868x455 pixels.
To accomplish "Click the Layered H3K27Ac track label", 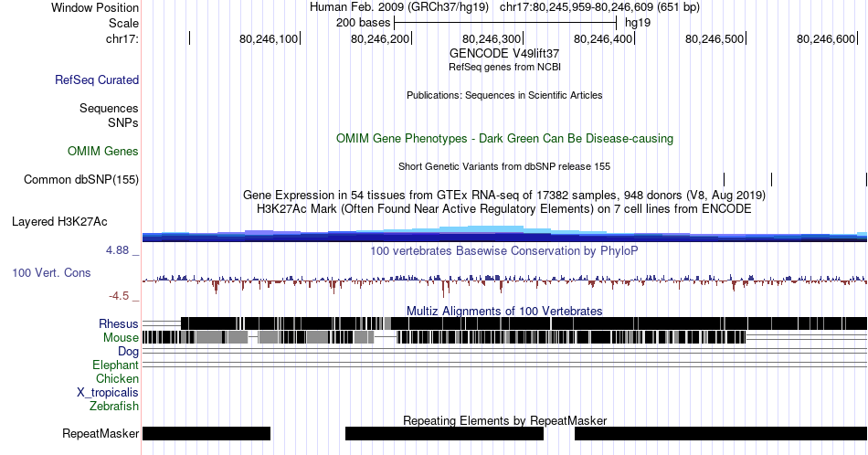I will pos(59,221).
